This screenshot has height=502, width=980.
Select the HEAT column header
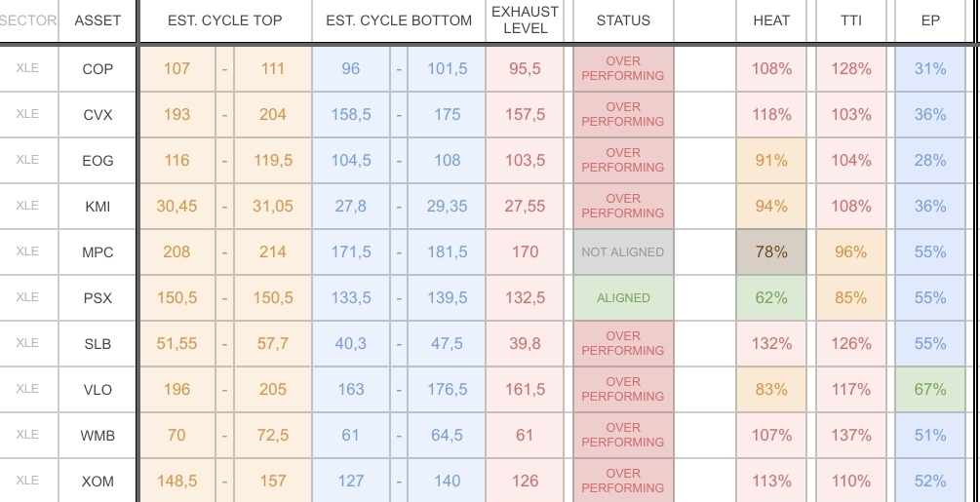[771, 19]
